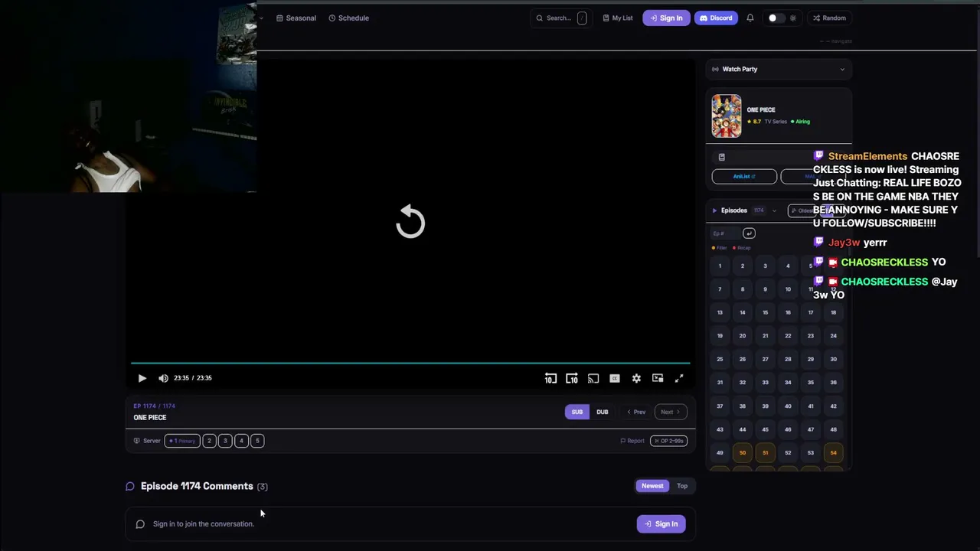Open the ONE PIECE poster thumbnail
The height and width of the screenshot is (551, 980).
point(727,116)
